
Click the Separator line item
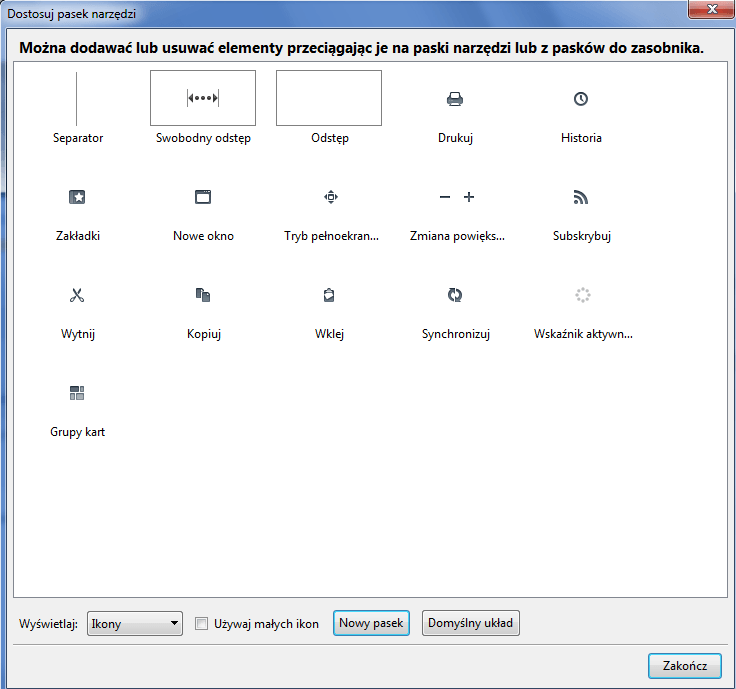click(77, 98)
